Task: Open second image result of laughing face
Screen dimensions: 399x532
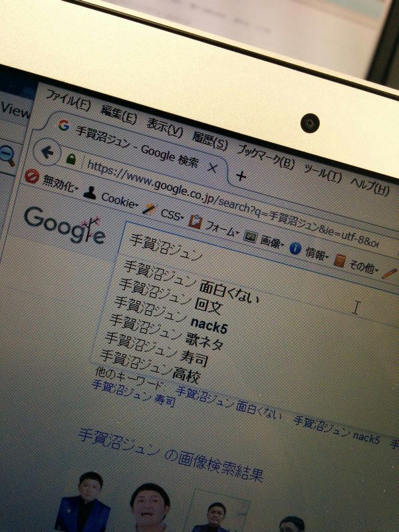Action: pos(150,507)
